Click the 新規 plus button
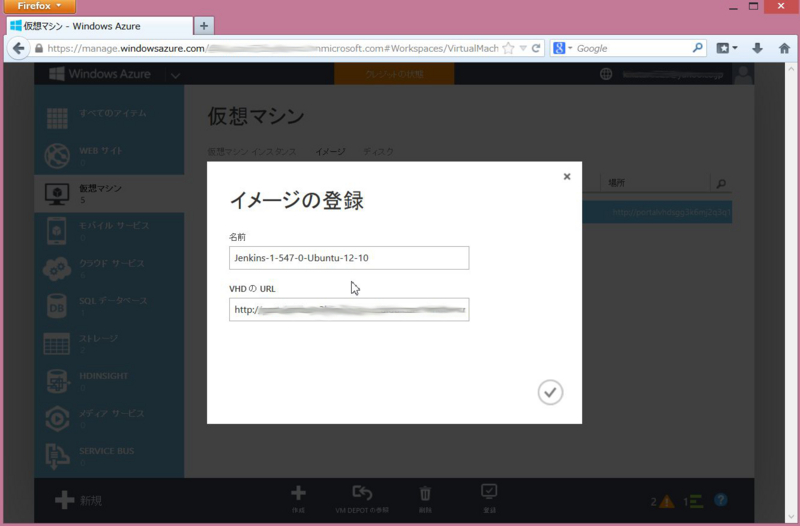This screenshot has height=526, width=800. click(79, 500)
